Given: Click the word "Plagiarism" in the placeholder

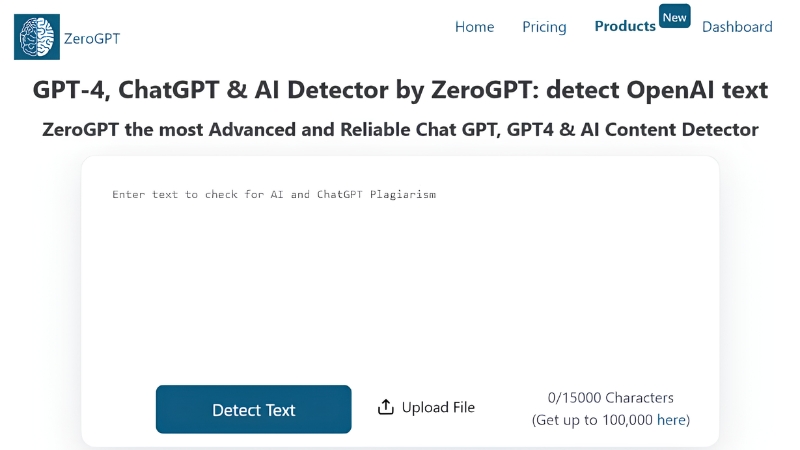Looking at the screenshot, I should (403, 194).
